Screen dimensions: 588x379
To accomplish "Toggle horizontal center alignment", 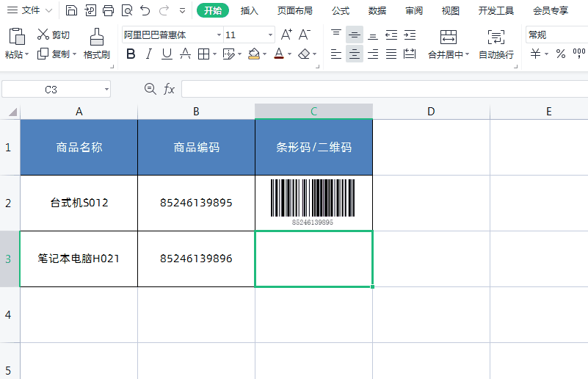I will click(354, 54).
